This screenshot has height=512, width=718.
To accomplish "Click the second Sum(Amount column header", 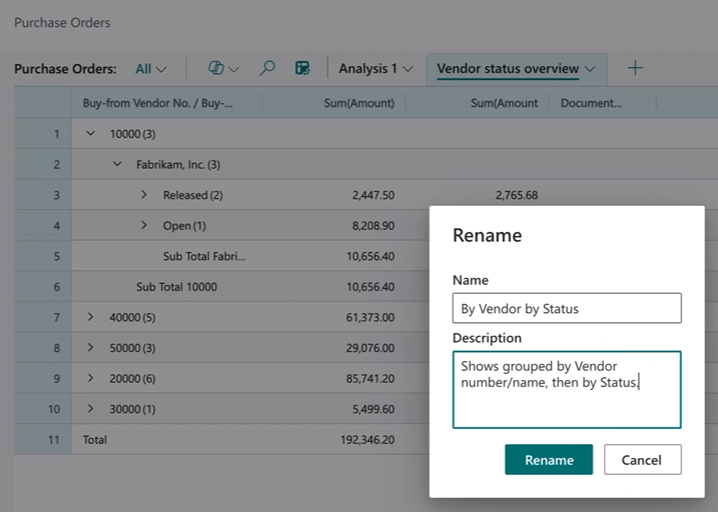I will click(x=504, y=103).
